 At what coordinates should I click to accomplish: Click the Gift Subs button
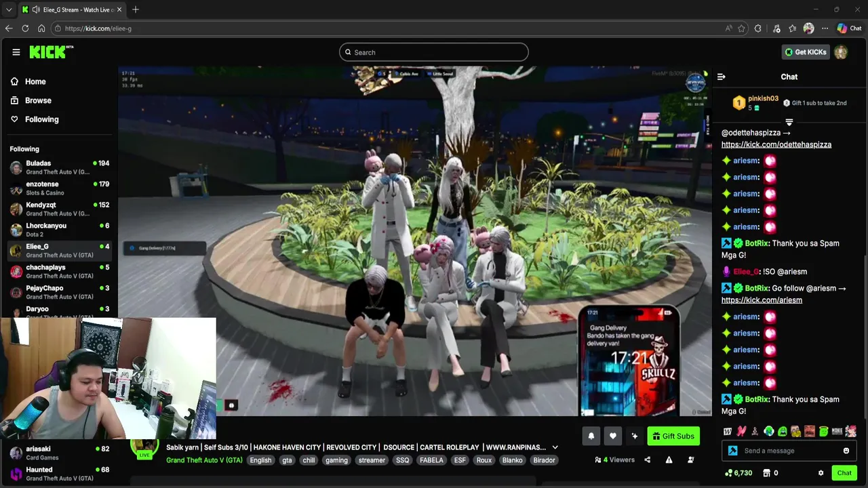673,436
